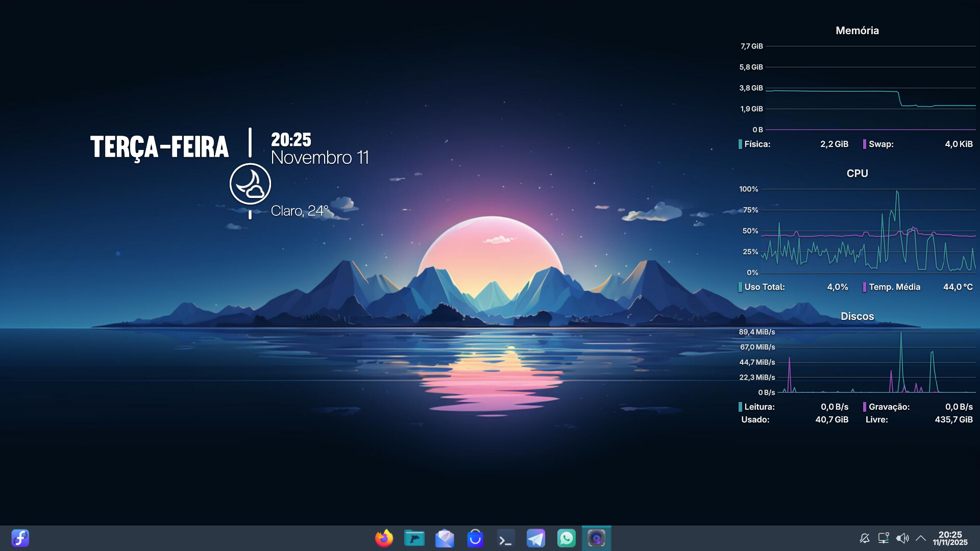Click the CPU usage graph

pyautogui.click(x=868, y=231)
